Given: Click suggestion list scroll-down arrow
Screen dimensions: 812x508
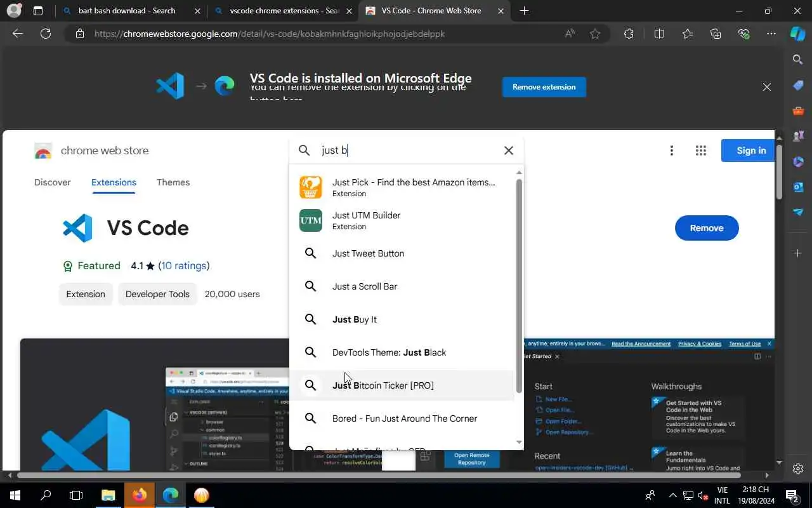Looking at the screenshot, I should point(519,442).
